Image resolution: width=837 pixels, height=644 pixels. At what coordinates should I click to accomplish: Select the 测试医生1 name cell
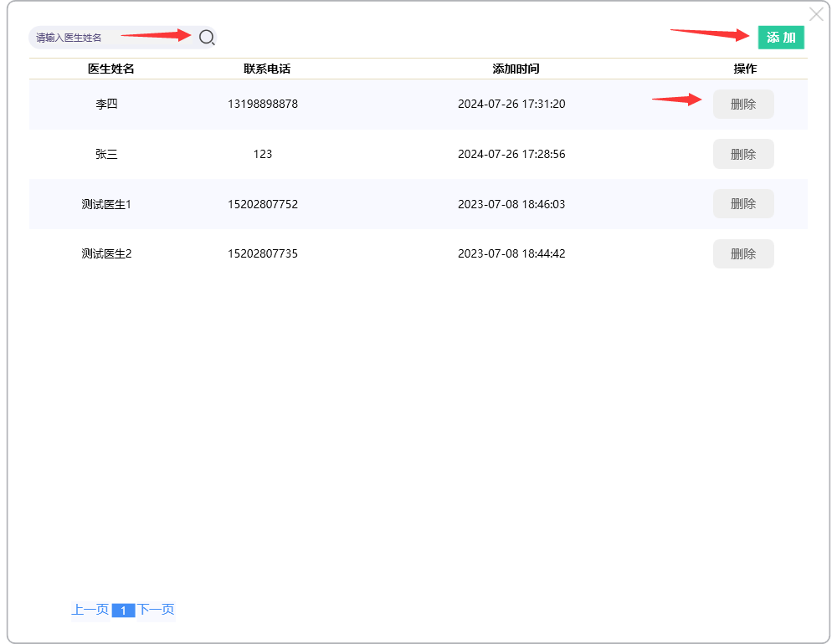106,204
